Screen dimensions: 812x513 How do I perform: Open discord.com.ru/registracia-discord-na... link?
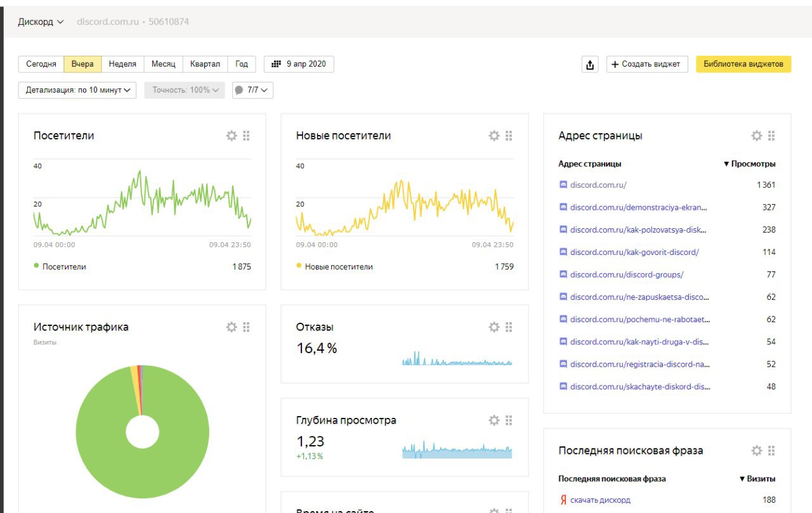click(639, 364)
